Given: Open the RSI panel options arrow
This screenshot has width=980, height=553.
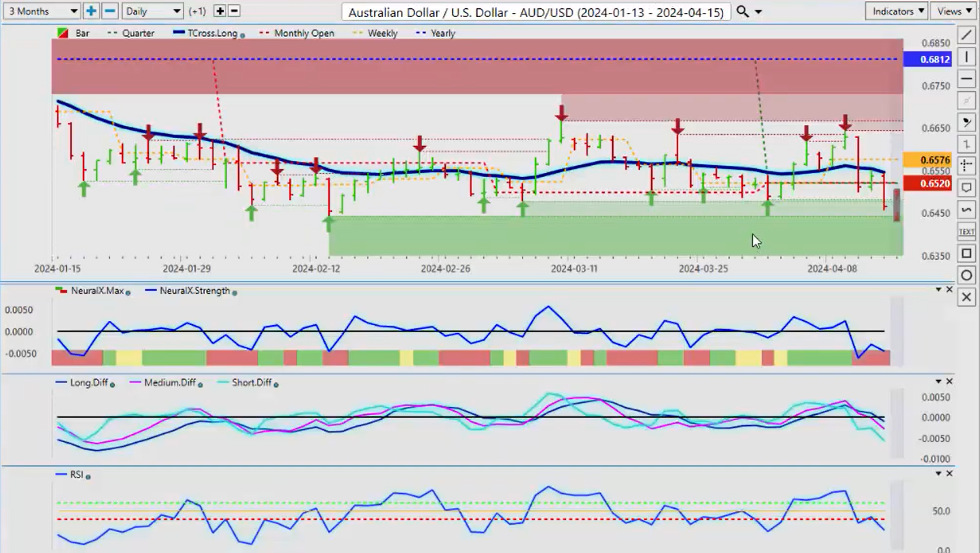Looking at the screenshot, I should tap(939, 473).
